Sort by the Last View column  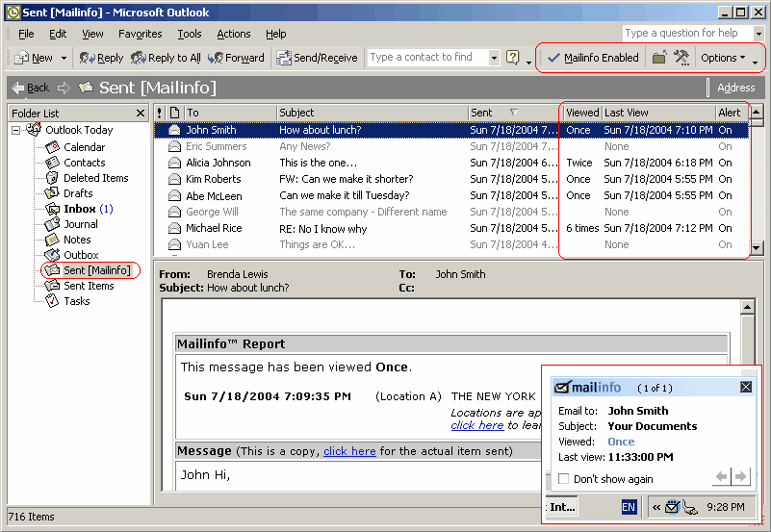coord(658,113)
